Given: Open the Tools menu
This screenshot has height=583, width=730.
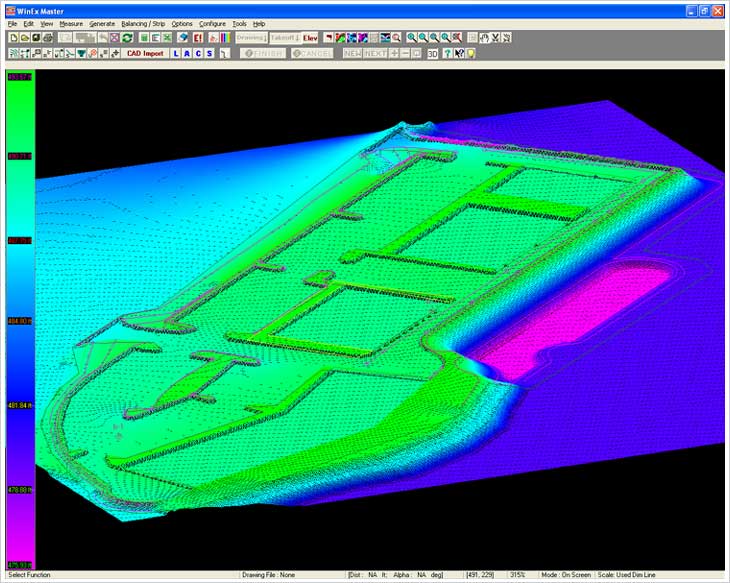Looking at the screenshot, I should click(x=240, y=24).
